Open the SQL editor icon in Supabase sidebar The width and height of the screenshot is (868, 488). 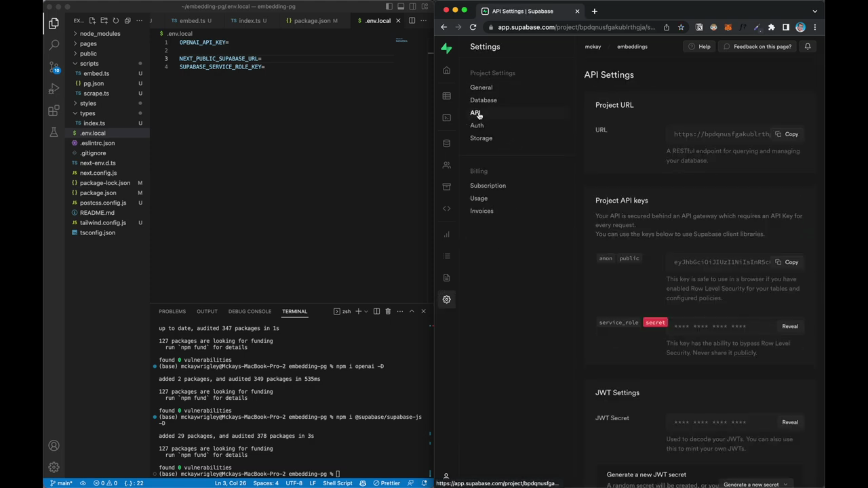[x=446, y=118]
